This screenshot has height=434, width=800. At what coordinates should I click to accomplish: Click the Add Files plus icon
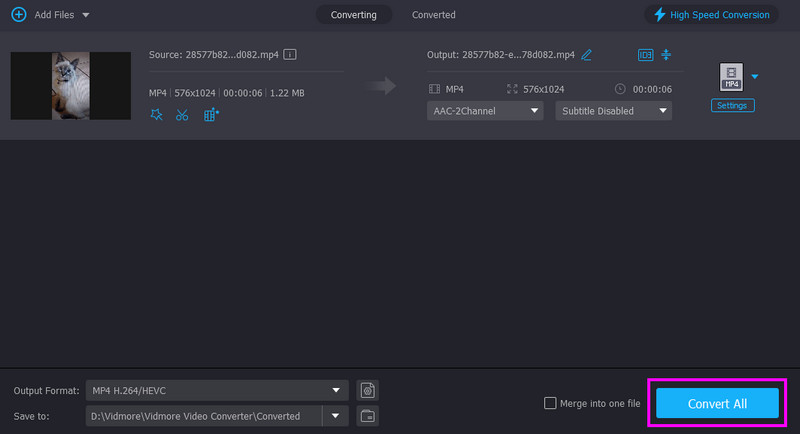[18, 15]
